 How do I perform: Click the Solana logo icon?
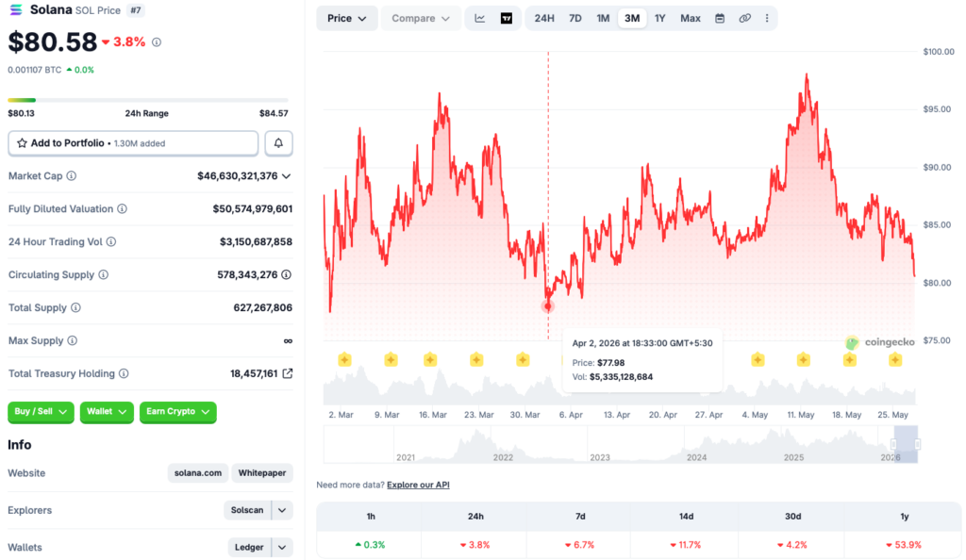tap(16, 9)
